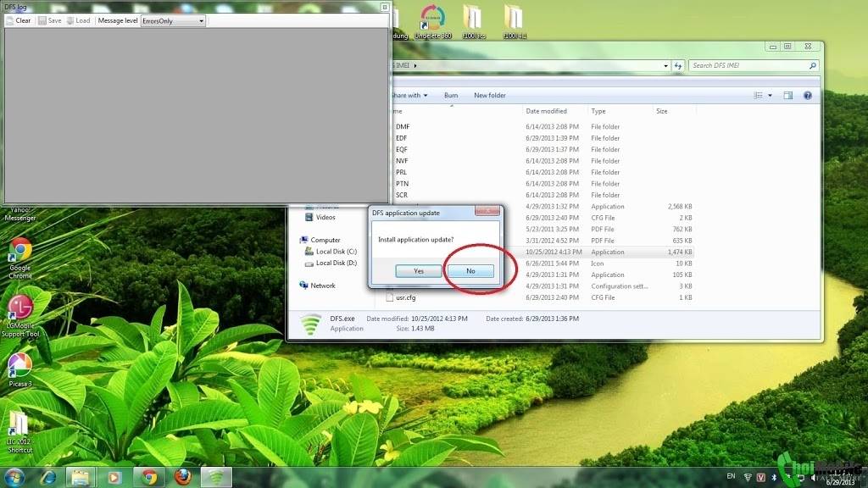868x488 pixels.
Task: Select the PRL folder
Action: (401, 172)
